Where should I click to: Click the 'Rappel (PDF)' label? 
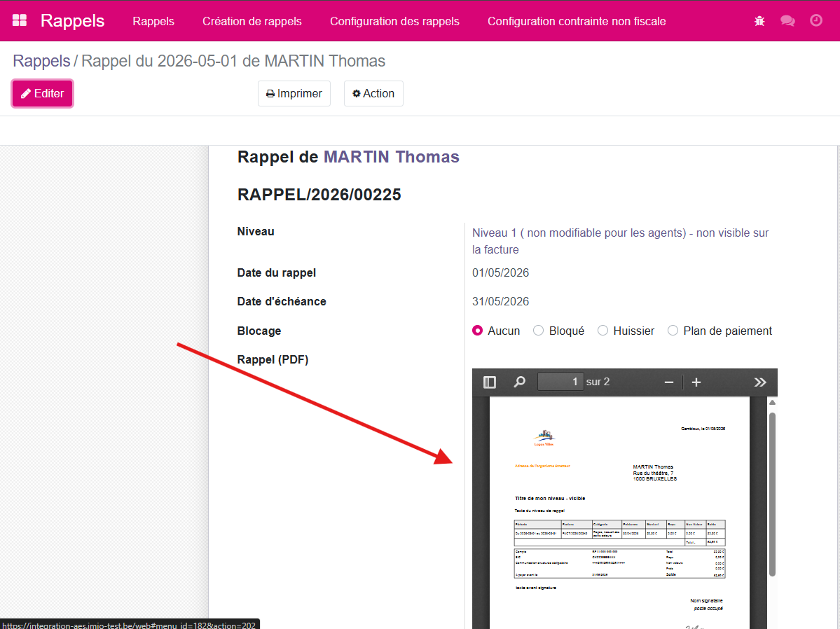pos(273,359)
